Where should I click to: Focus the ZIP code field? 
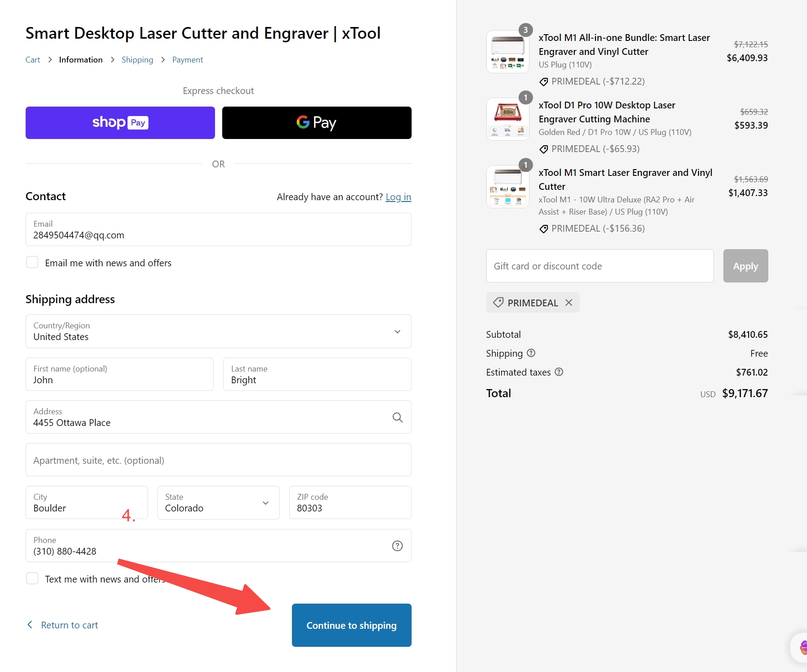[350, 503]
